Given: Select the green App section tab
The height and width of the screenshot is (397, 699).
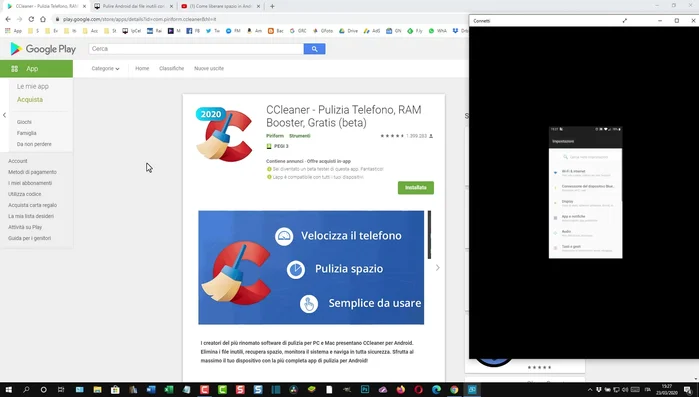Looking at the screenshot, I should [x=37, y=69].
